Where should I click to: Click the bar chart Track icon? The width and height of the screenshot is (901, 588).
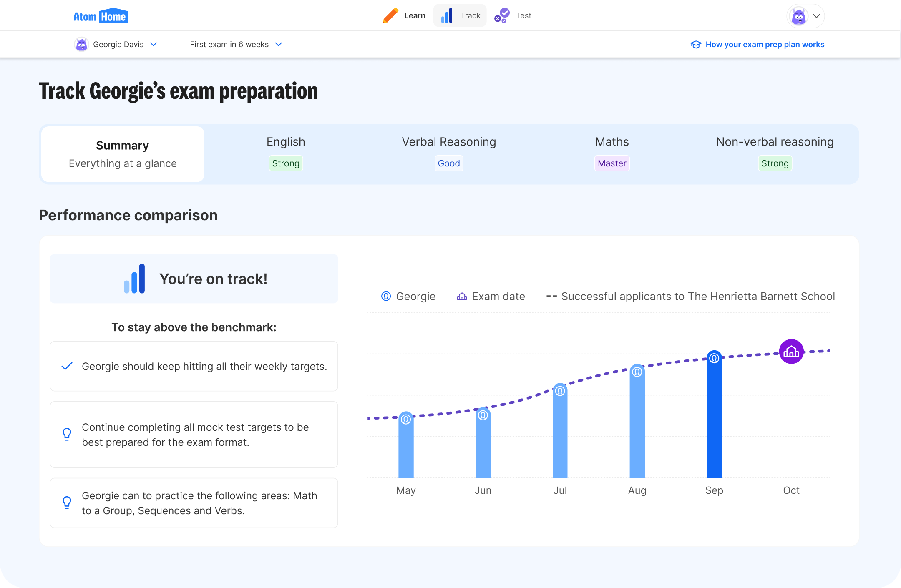tap(447, 15)
